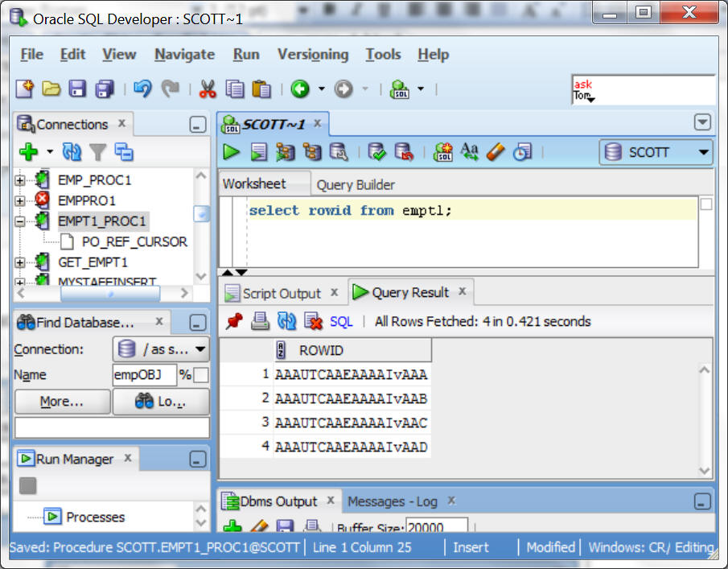Clear the worksheet with the eraser icon
Image resolution: width=728 pixels, height=569 pixels.
pyautogui.click(x=496, y=152)
